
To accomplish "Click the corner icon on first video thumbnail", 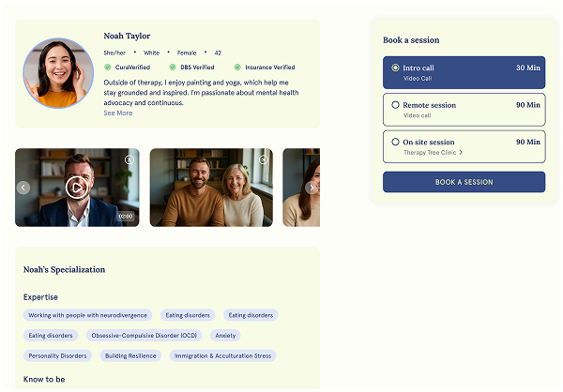I will 129,159.
